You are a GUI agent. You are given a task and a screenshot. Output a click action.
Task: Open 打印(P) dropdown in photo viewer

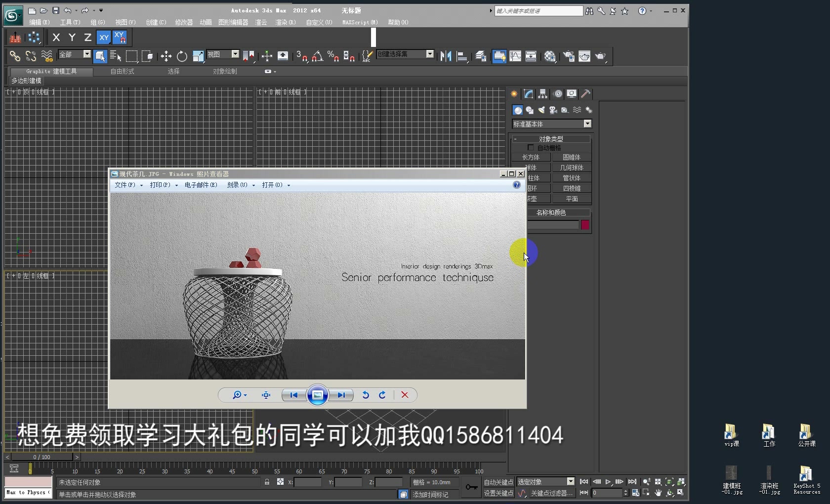point(164,185)
